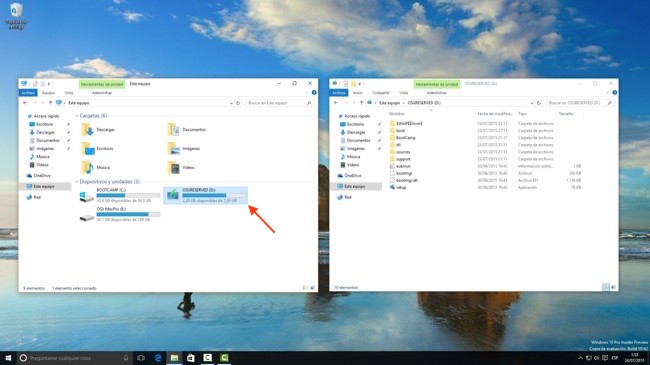Open Archivo tab in Este equipo window
Screen dimensions: 650x365
click(x=28, y=92)
